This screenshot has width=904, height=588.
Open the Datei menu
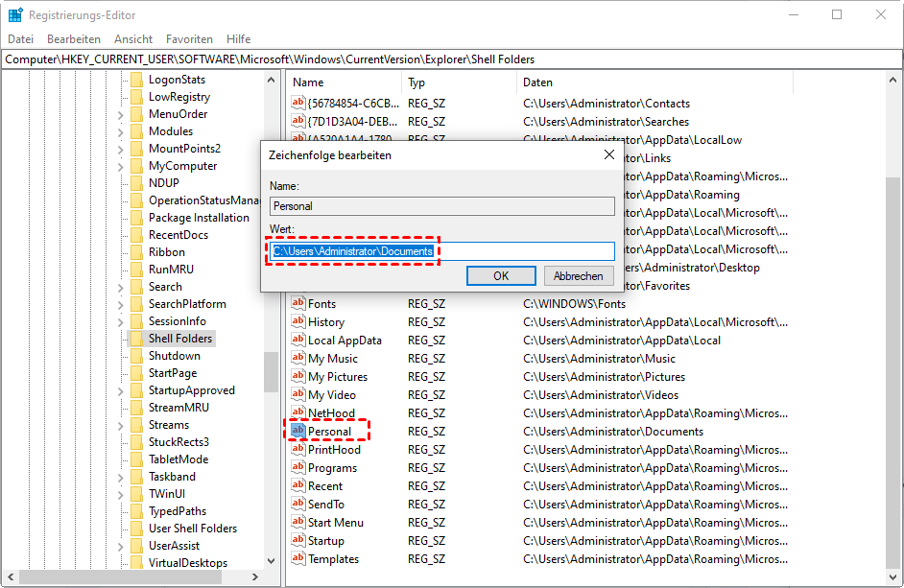pos(21,39)
